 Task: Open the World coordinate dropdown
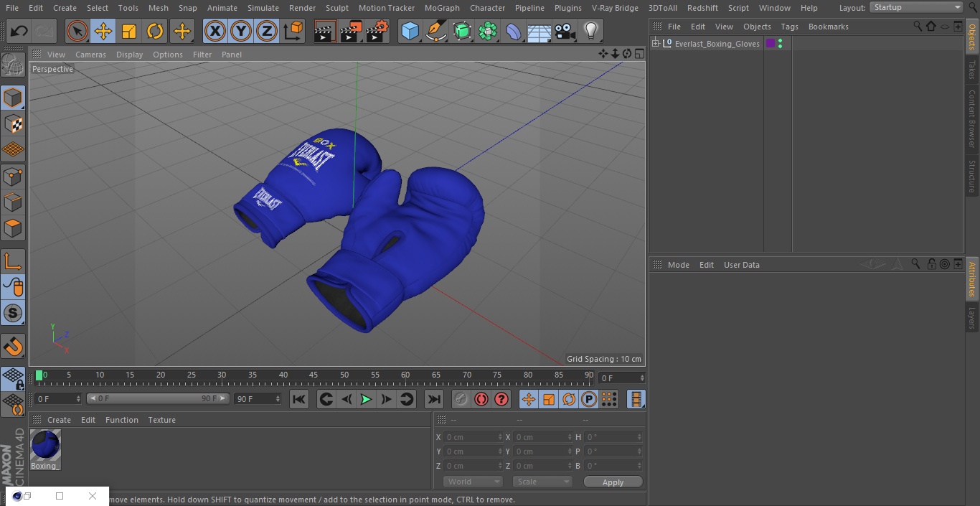473,482
